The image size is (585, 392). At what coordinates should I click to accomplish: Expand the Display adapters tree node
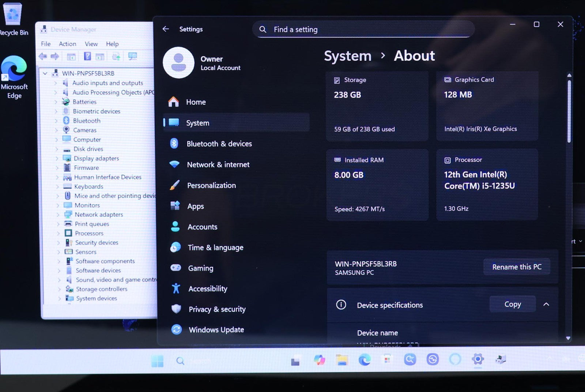point(57,158)
